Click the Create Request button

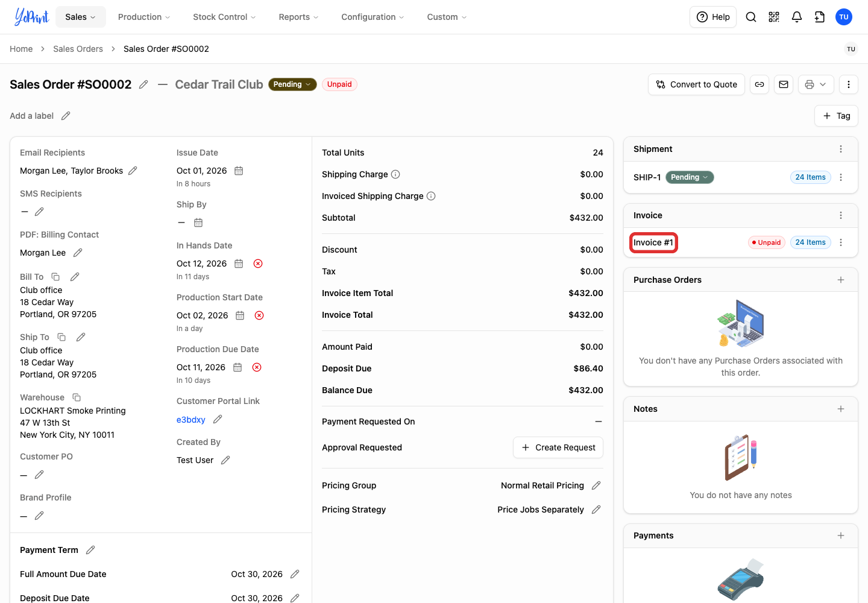(x=558, y=447)
